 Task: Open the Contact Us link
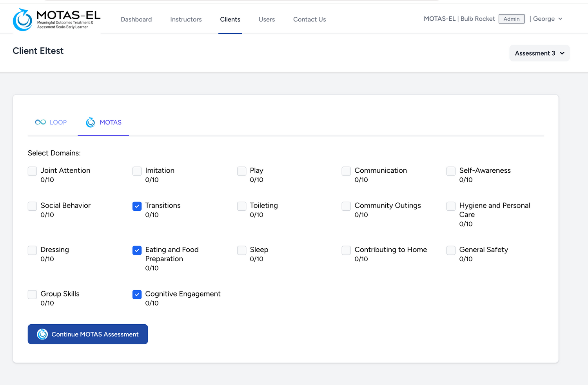309,19
